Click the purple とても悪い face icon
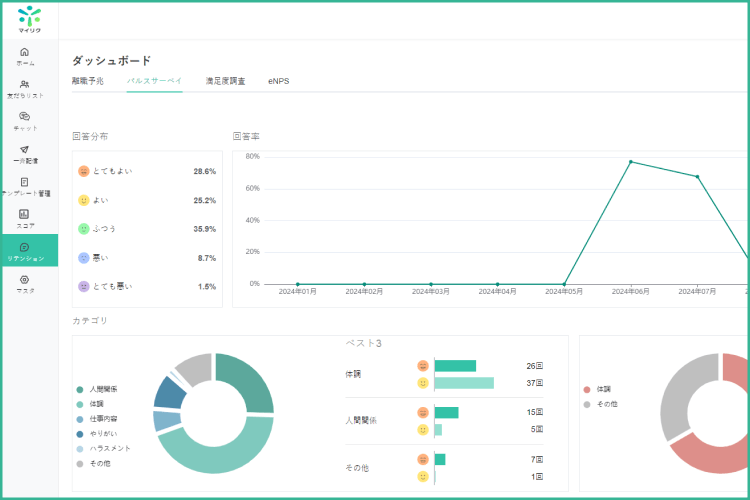Viewport: 750px width, 500px height. (x=84, y=287)
